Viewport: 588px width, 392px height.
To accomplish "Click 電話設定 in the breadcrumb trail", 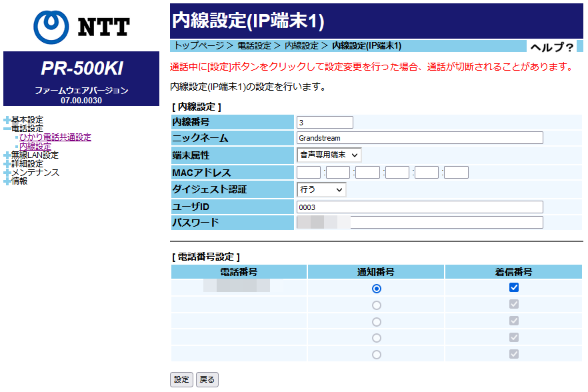I will coord(254,46).
